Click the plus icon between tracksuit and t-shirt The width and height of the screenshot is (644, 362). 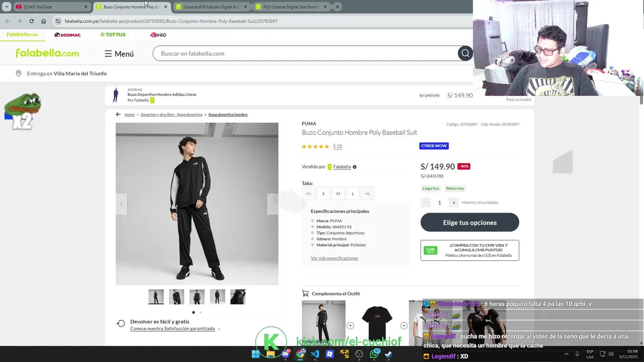tap(350, 326)
